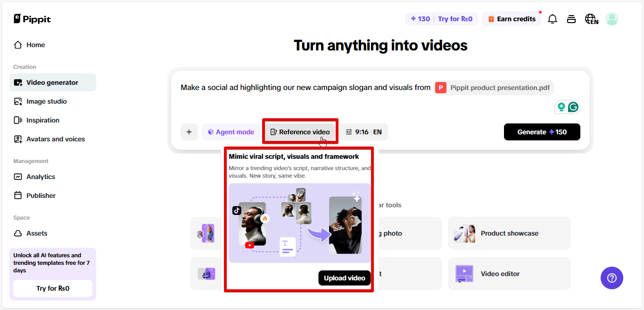Click the plus add attachment icon

[189, 132]
